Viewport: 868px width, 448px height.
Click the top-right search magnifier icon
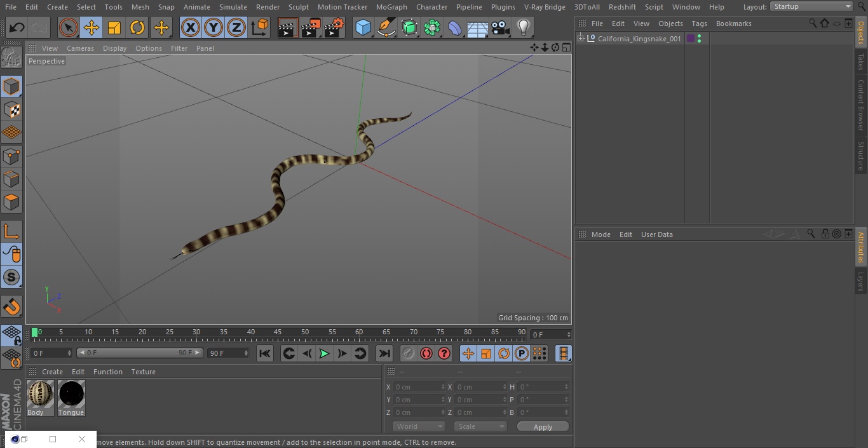click(x=861, y=7)
